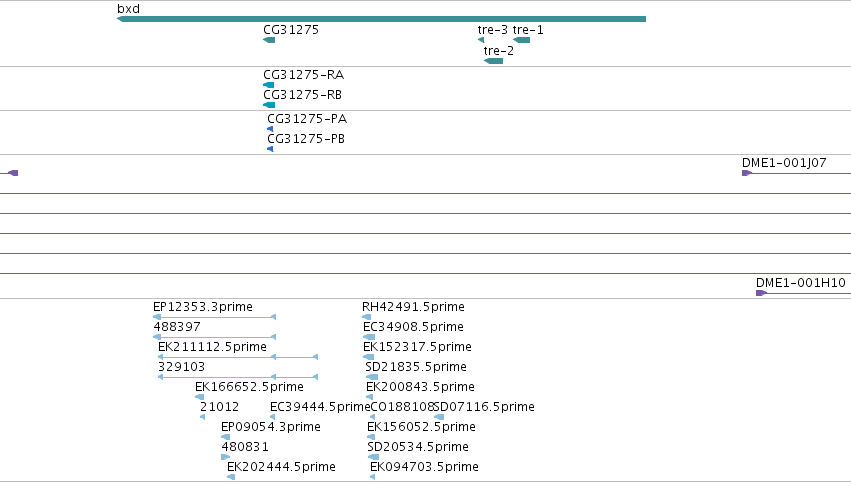Select the DME1-001H10 clone feature start
The height and width of the screenshot is (482, 851).
[x=761, y=293]
